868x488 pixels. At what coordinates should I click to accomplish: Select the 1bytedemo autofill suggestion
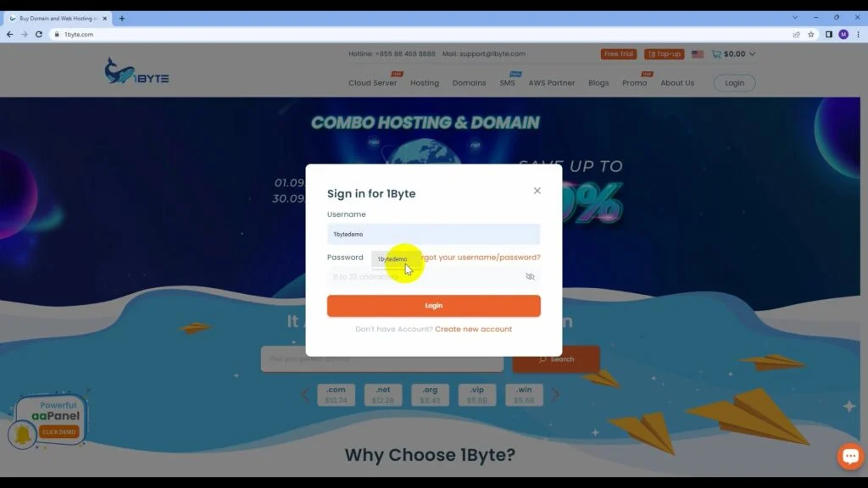[392, 259]
